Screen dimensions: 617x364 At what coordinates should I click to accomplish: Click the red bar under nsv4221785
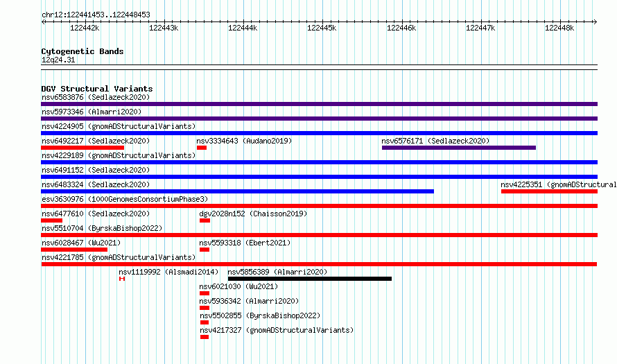tap(319, 264)
